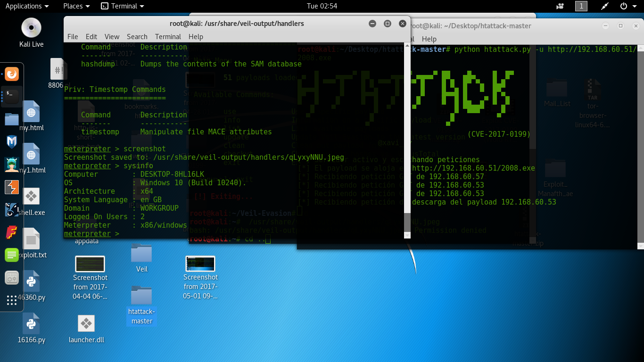Open Terminal menu in veil-output terminal
644x362 pixels.
point(168,36)
